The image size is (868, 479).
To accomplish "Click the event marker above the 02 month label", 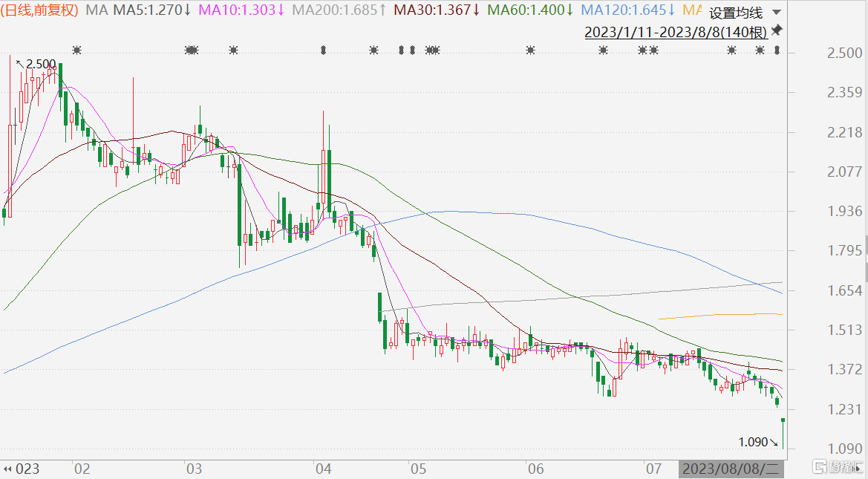I will [77, 50].
